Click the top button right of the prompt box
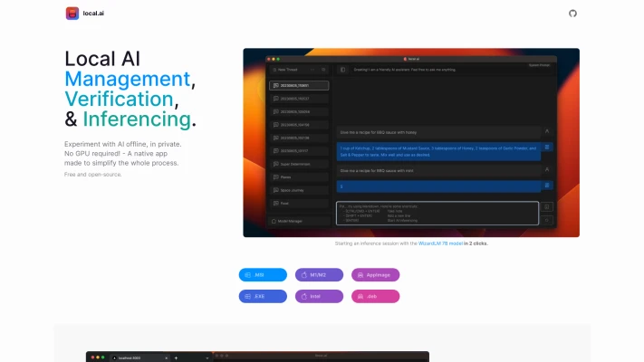644x362 pixels. click(547, 207)
